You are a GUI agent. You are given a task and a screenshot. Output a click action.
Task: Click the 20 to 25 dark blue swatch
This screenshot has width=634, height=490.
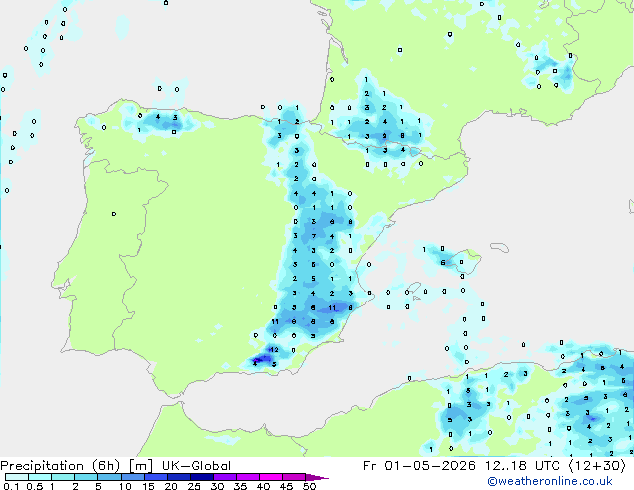point(178,477)
